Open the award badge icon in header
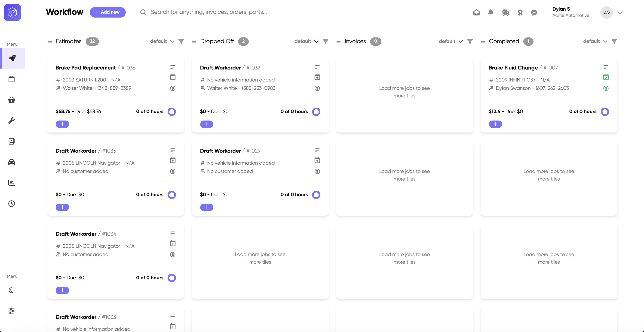The image size is (644, 332). coord(520,12)
